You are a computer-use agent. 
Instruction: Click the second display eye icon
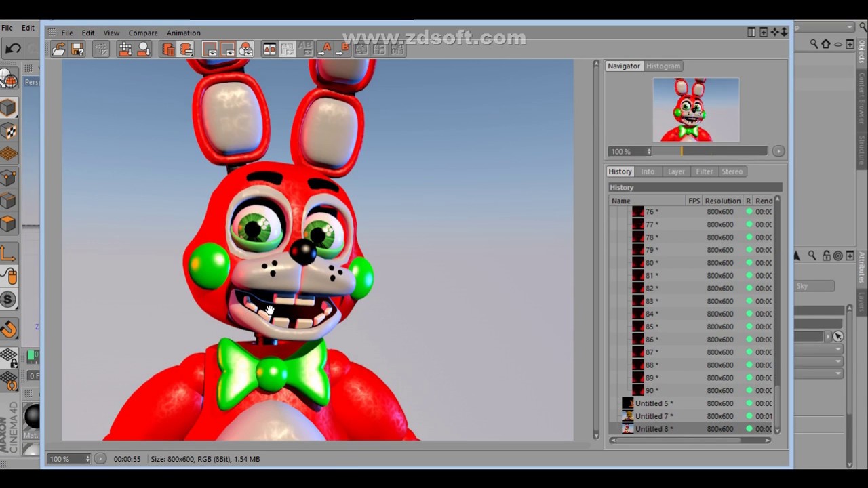coord(228,49)
